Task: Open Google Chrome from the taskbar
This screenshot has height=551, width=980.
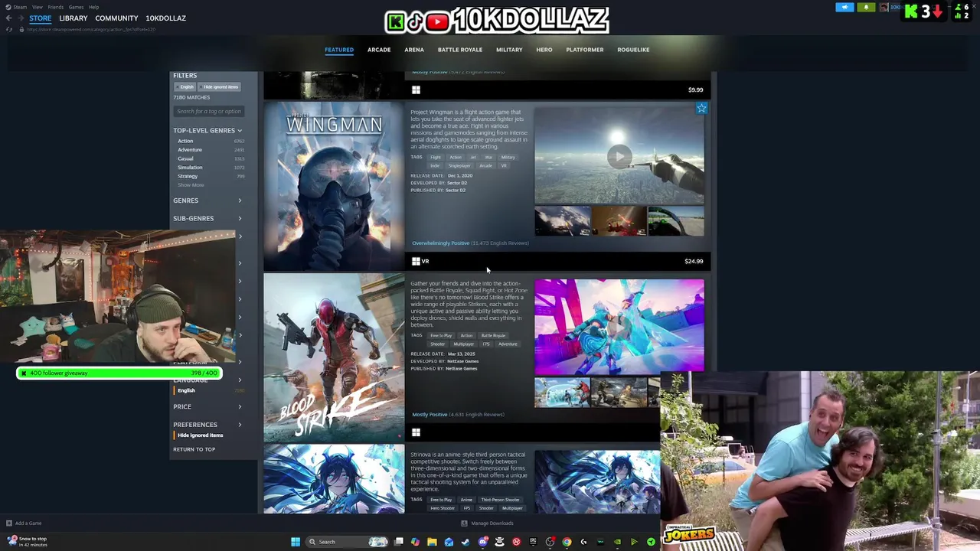Action: pyautogui.click(x=567, y=542)
